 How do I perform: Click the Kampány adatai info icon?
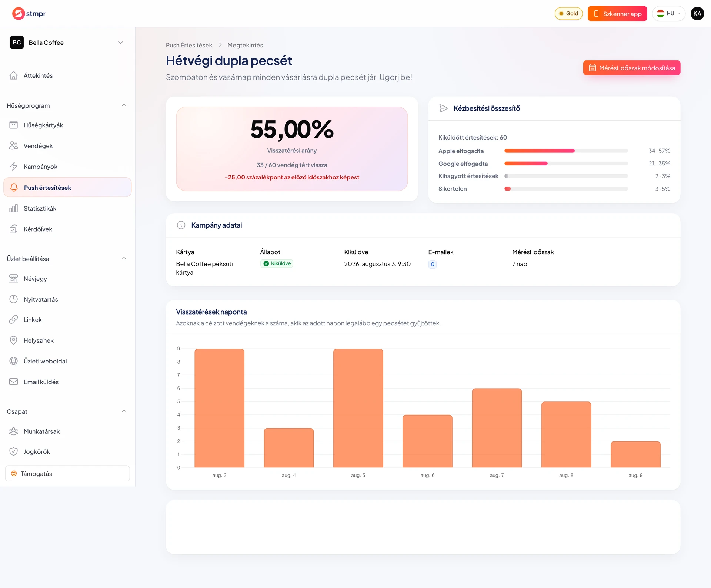tap(181, 225)
